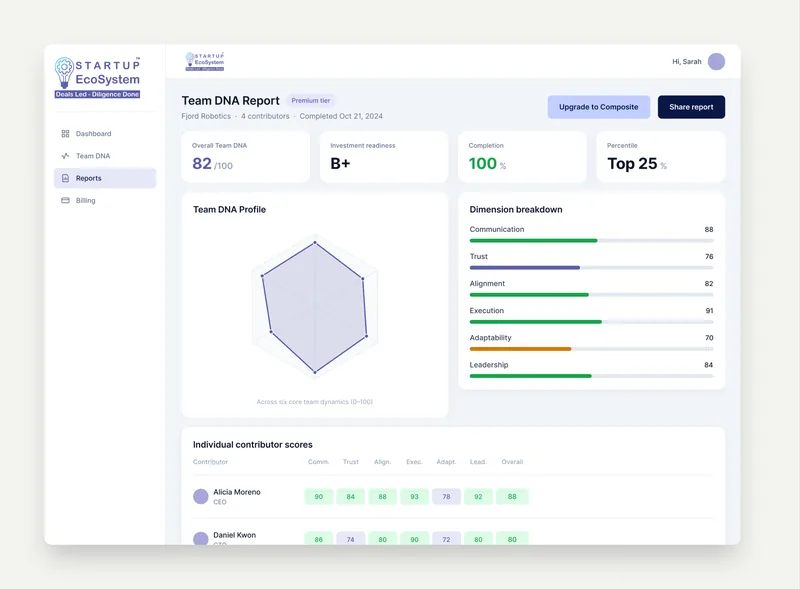Click 'Individual contributor scores' heading
800x589 pixels.
(x=253, y=445)
